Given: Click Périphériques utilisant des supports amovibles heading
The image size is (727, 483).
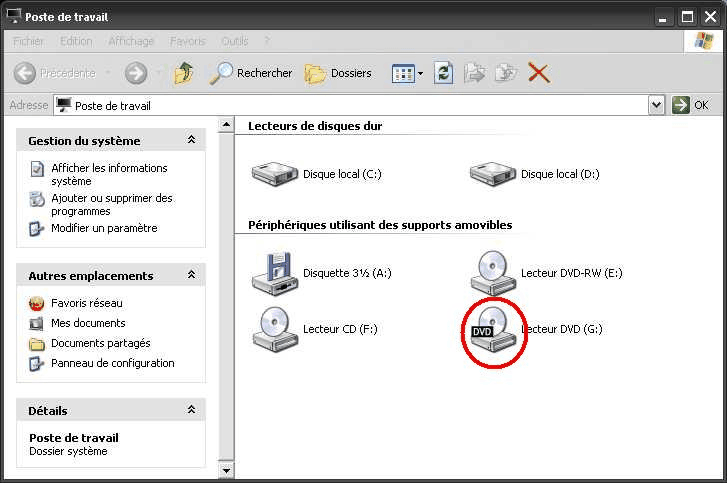Looking at the screenshot, I should click(x=380, y=225).
